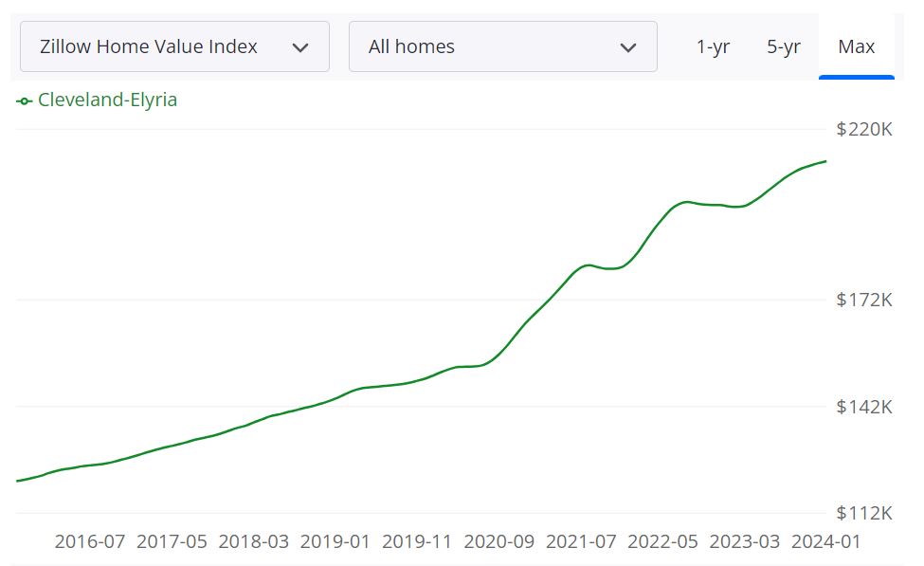The image size is (924, 566).
Task: Open the All homes selector
Action: click(503, 46)
